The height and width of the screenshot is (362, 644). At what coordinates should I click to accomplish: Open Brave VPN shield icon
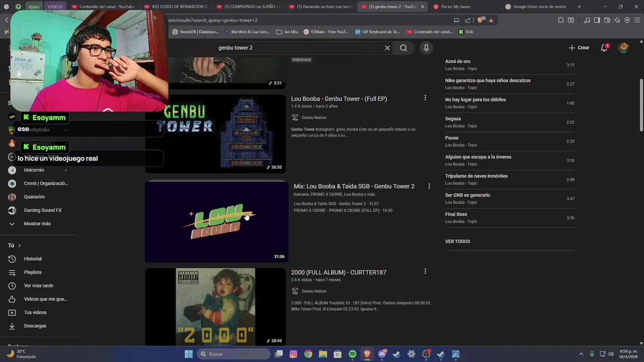[627, 20]
